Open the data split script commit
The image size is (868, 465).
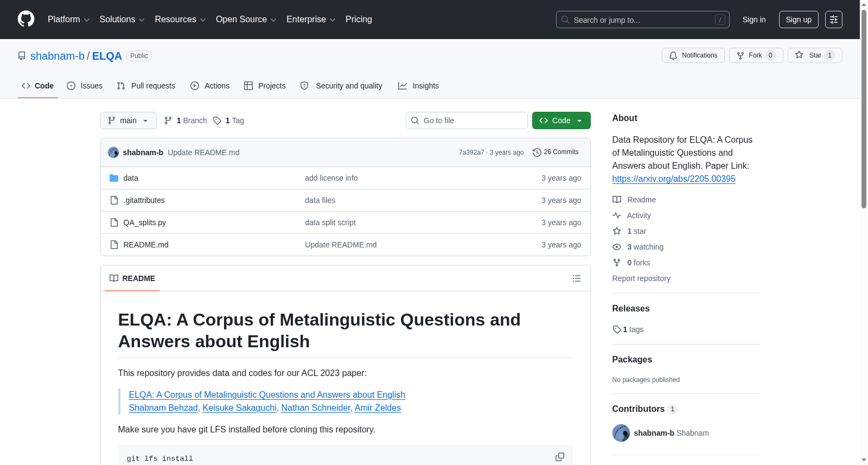point(330,222)
